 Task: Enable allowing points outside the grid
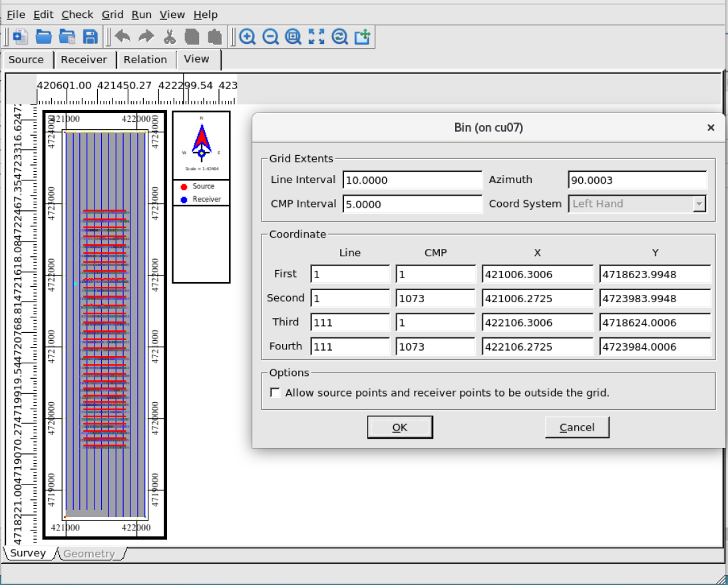(x=275, y=393)
